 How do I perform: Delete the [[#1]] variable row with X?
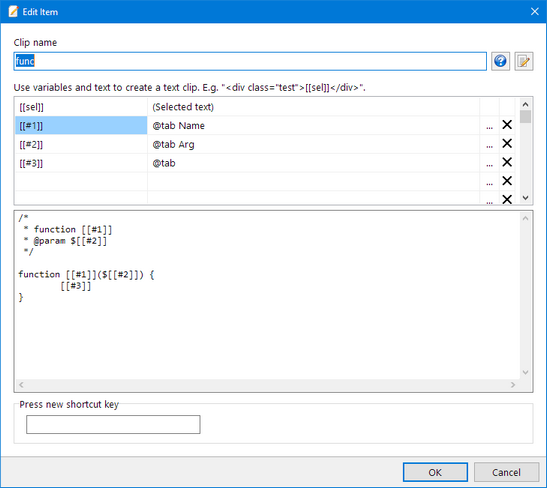point(507,125)
